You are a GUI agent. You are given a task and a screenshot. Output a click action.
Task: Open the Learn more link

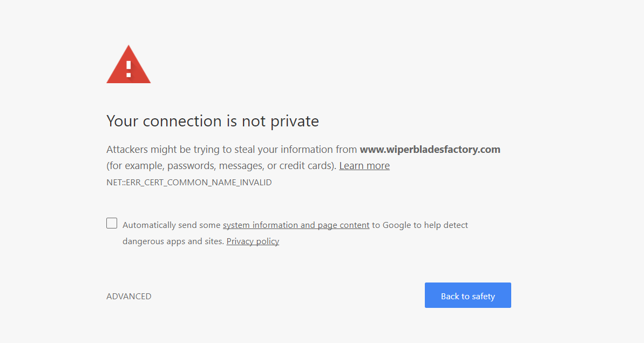[364, 165]
